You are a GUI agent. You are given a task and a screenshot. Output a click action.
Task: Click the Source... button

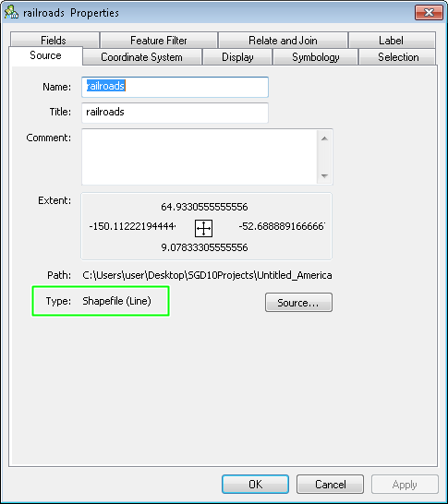pyautogui.click(x=298, y=303)
